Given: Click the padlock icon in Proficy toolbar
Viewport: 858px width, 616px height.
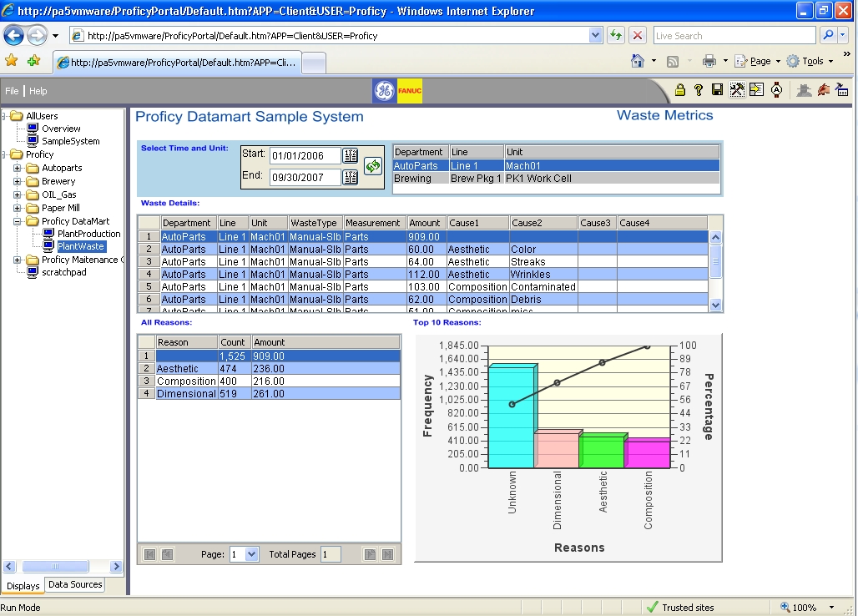Looking at the screenshot, I should [680, 90].
